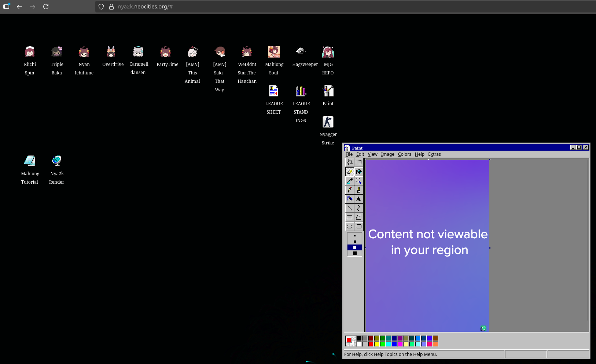Choose the largest eraser size option
Viewport: 596px width, 364px height.
[354, 253]
